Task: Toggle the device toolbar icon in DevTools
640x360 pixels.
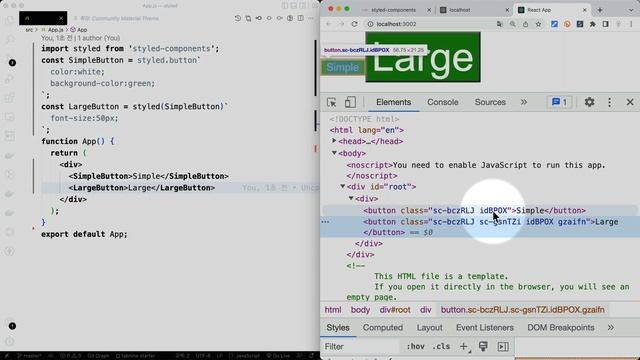Action: point(350,102)
